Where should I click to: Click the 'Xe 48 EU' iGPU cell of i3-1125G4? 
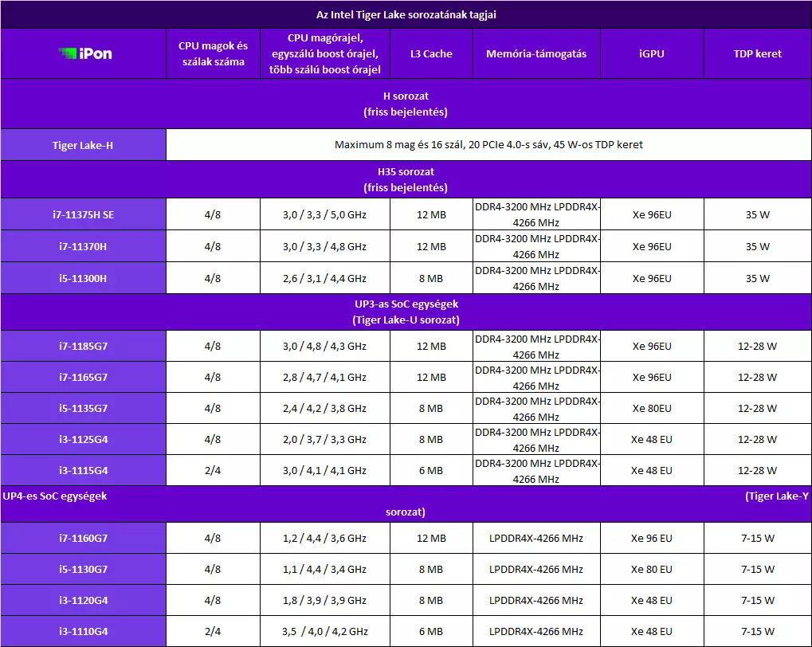coord(652,439)
